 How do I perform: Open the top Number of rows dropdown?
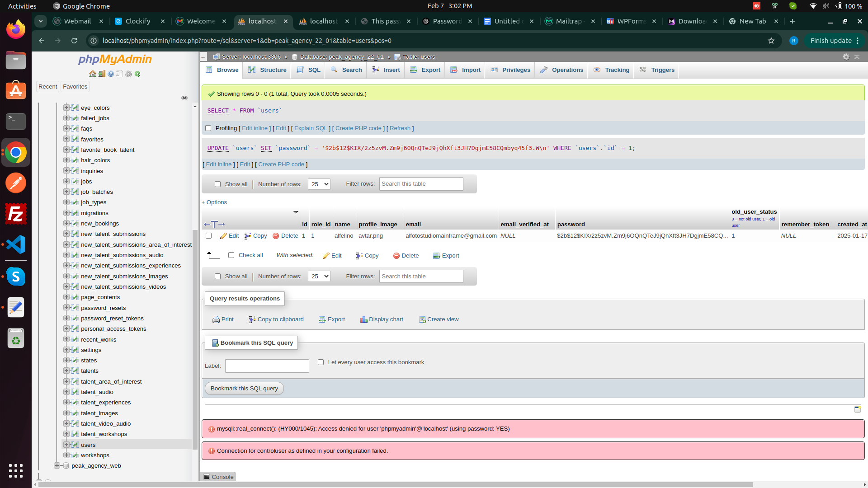click(319, 184)
